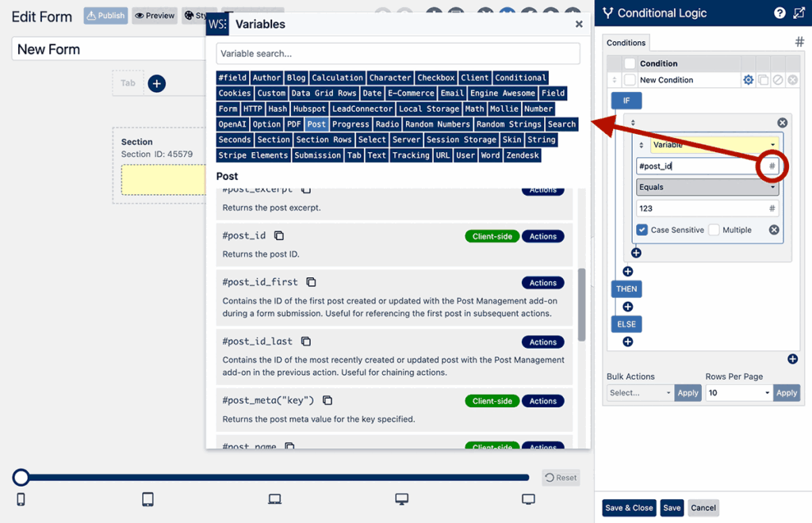
Task: Click the Save & Close button
Action: pos(629,508)
